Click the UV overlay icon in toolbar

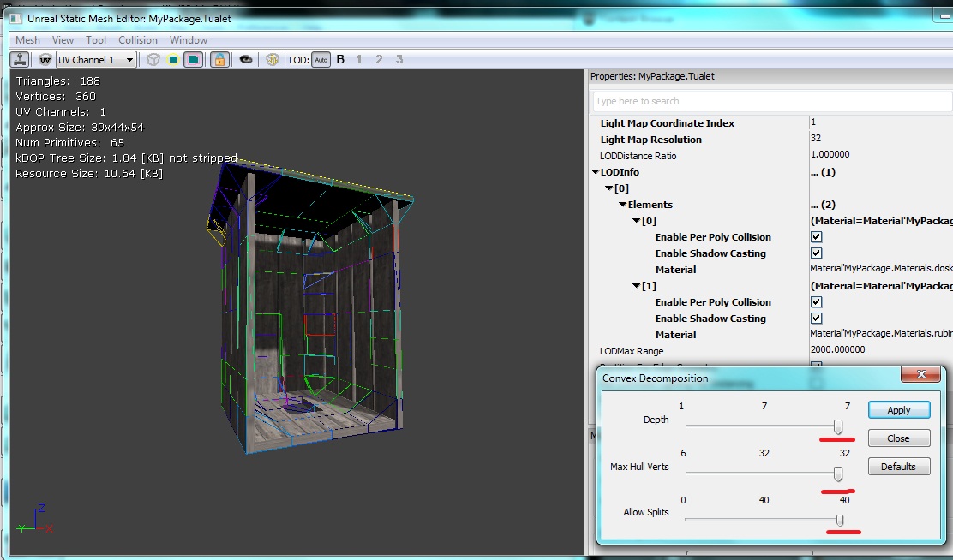click(x=45, y=60)
